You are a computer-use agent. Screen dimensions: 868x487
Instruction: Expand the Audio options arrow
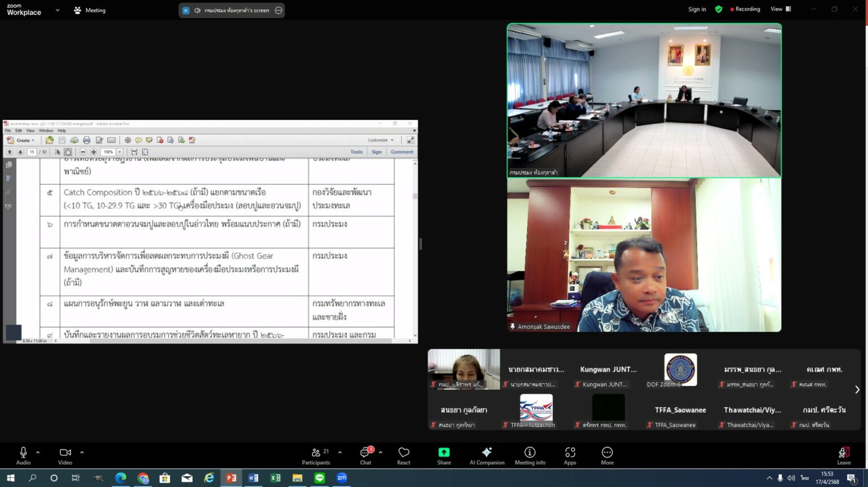tap(38, 453)
